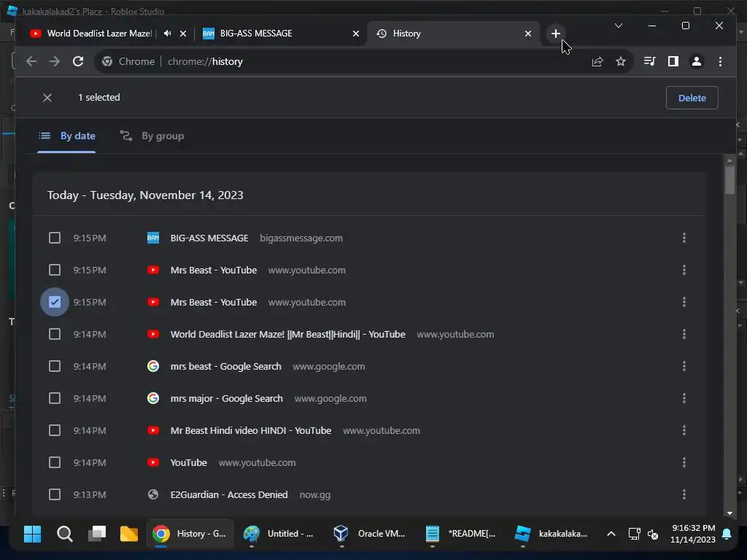747x560 pixels.
Task: Click globe favicon on E2Guardian row
Action: (153, 494)
